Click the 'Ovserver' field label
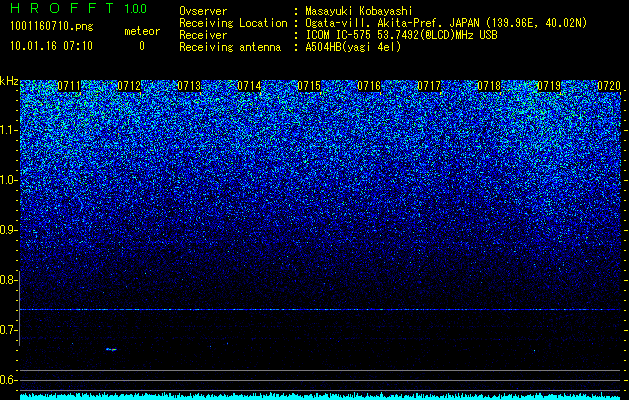The image size is (629, 400). click(x=203, y=11)
